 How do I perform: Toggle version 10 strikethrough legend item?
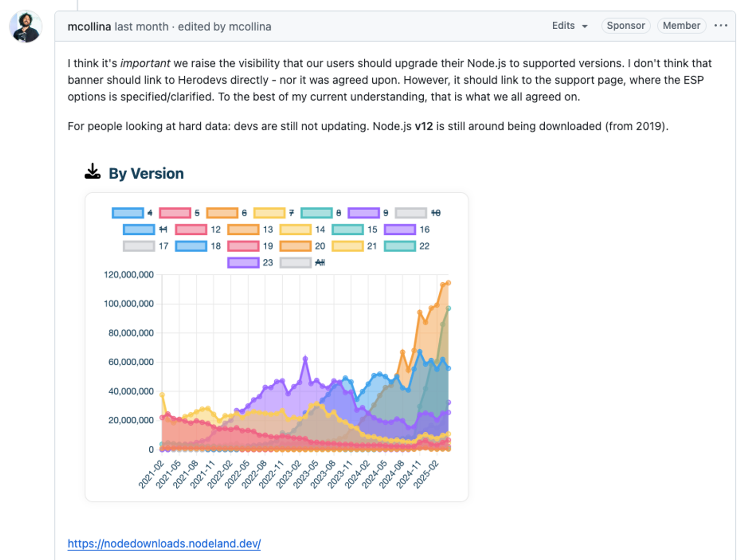(418, 213)
